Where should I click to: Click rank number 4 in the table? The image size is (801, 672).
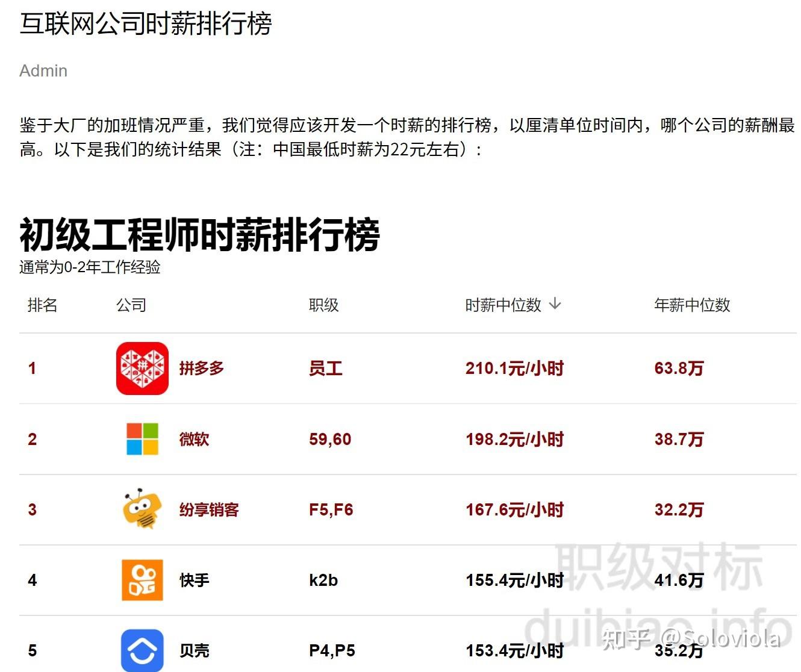tap(32, 580)
